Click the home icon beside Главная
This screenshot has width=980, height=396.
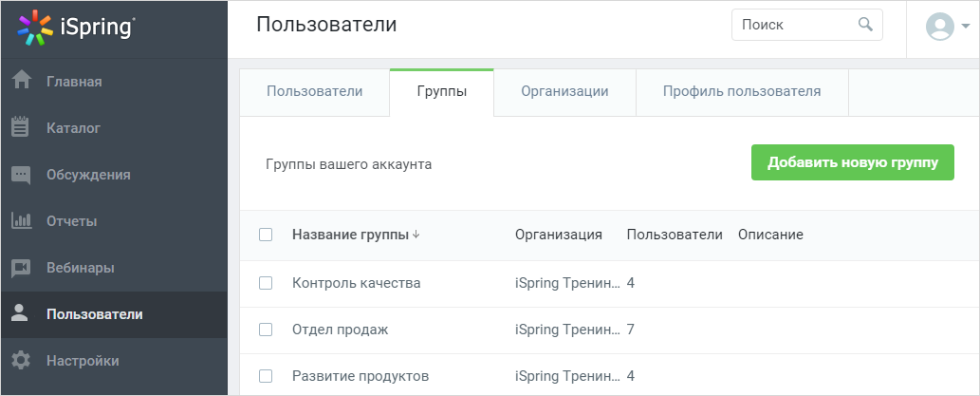click(x=21, y=82)
